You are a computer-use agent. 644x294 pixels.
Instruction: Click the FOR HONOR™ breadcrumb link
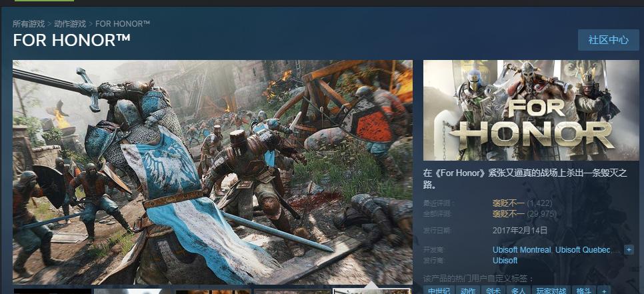(123, 23)
